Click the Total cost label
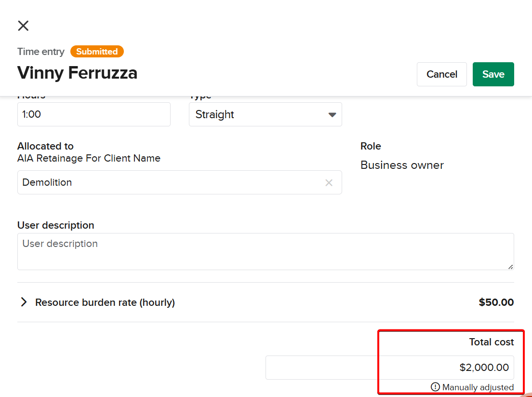The width and height of the screenshot is (532, 397). click(491, 342)
